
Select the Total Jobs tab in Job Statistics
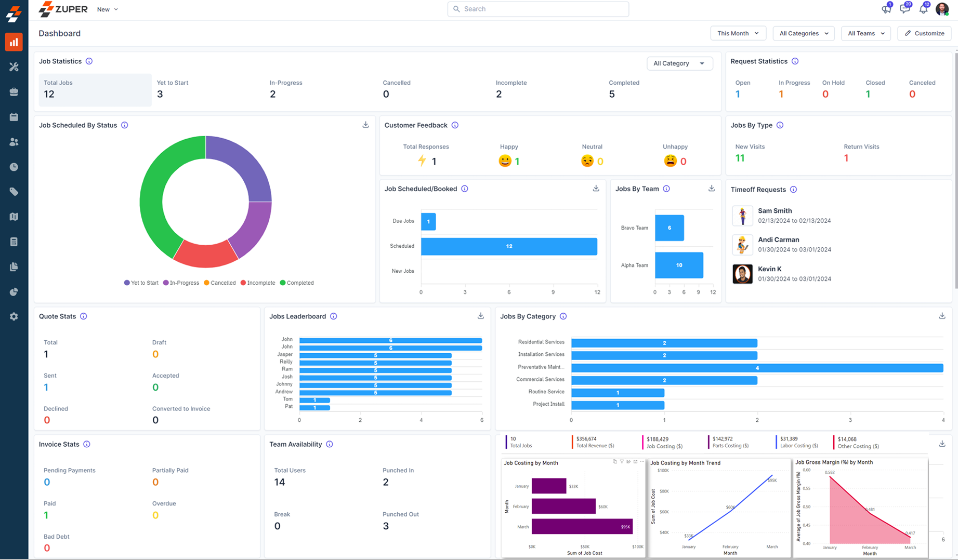coord(95,89)
